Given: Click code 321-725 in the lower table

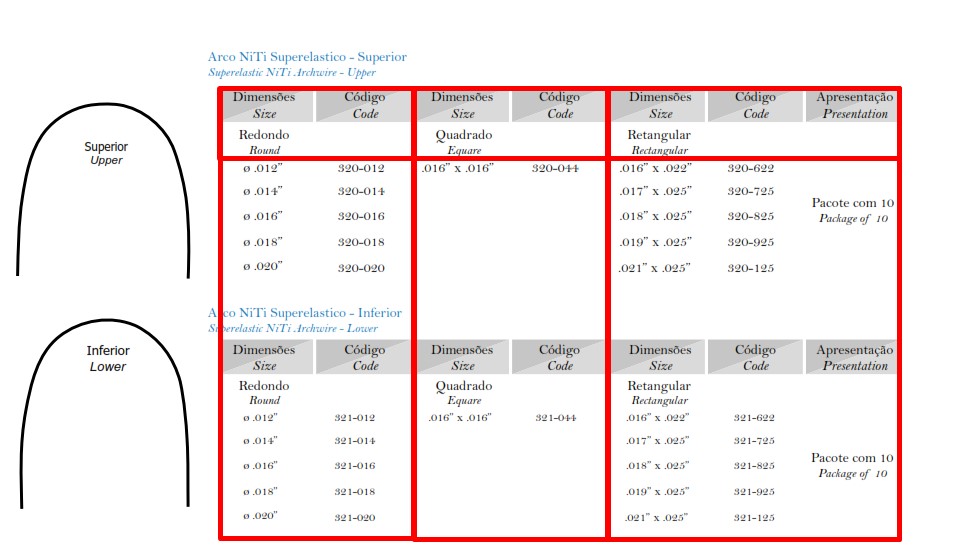Looking at the screenshot, I should tap(754, 441).
